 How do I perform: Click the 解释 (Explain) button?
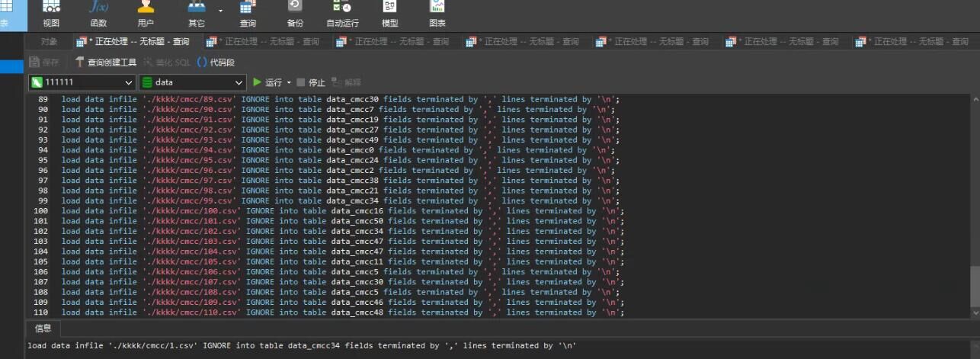pos(346,82)
